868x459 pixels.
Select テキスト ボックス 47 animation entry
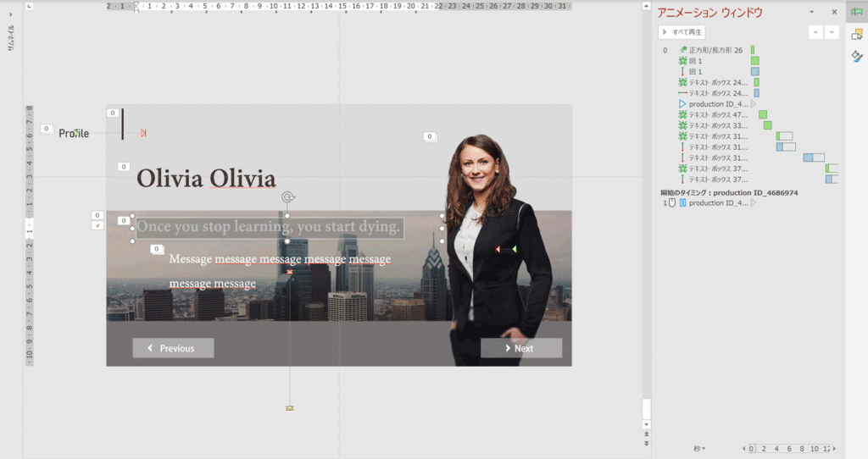pyautogui.click(x=718, y=114)
